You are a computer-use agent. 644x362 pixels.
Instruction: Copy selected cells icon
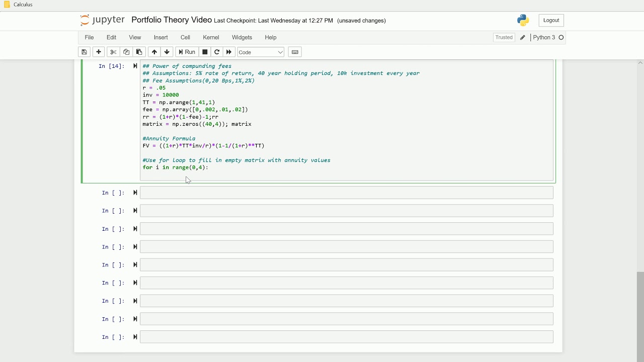(126, 52)
